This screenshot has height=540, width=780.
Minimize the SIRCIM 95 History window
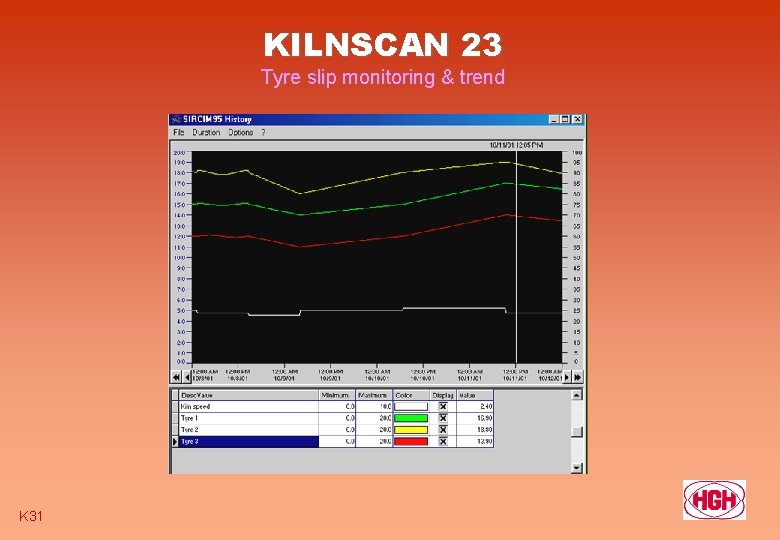(x=555, y=119)
